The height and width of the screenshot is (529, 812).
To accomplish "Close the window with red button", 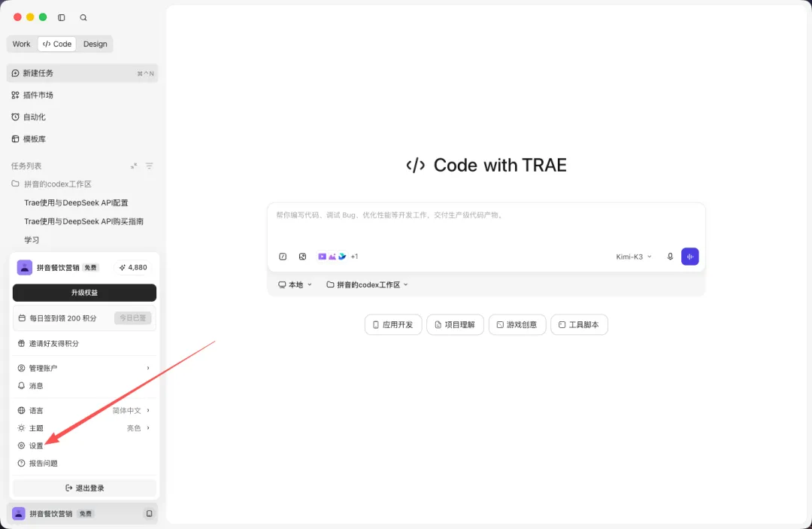I will click(17, 17).
